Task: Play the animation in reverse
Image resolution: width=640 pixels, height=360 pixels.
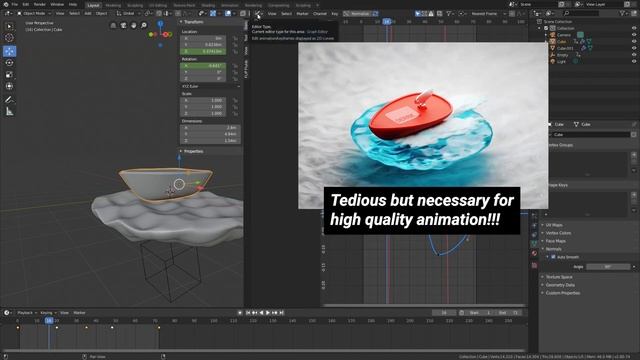Action: (261, 313)
